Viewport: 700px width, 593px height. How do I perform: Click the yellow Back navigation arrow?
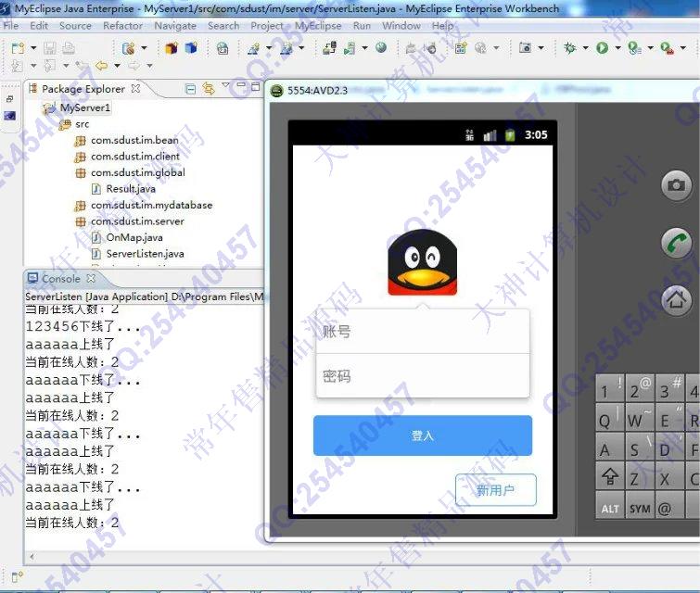pos(101,66)
